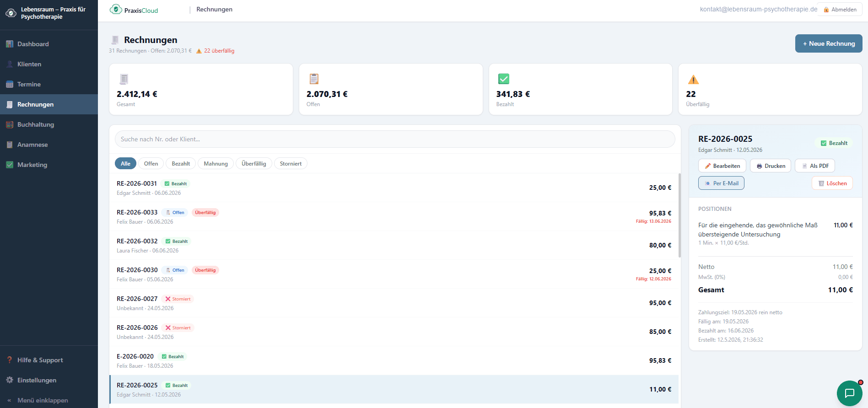
Task: Open Rechnungen in the sidebar
Action: click(x=49, y=104)
